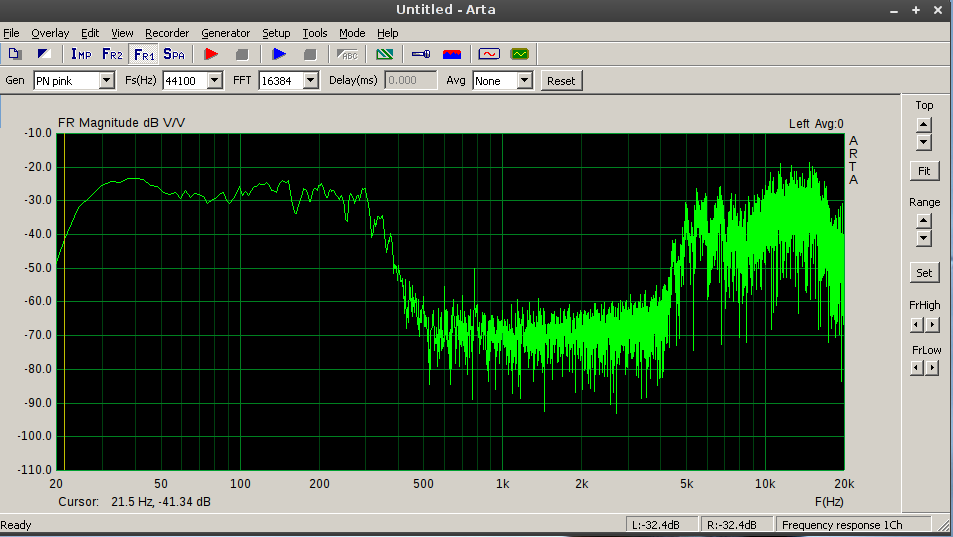This screenshot has height=537, width=953.
Task: Switch to SPA spectrum analyzer mode
Action: click(x=174, y=54)
